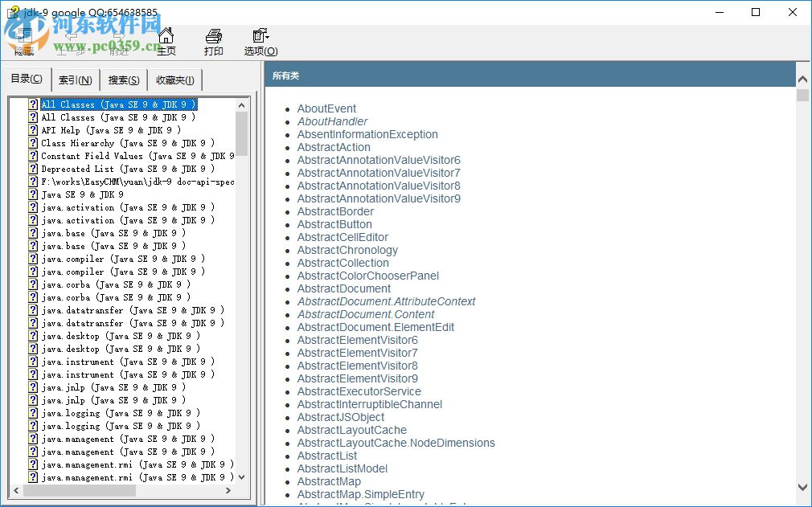The image size is (812, 507).
Task: Click the book icon beside java.base
Action: click(31, 233)
